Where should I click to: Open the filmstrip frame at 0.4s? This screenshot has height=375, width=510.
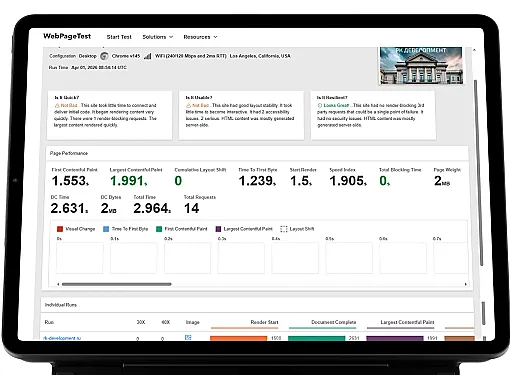click(295, 258)
